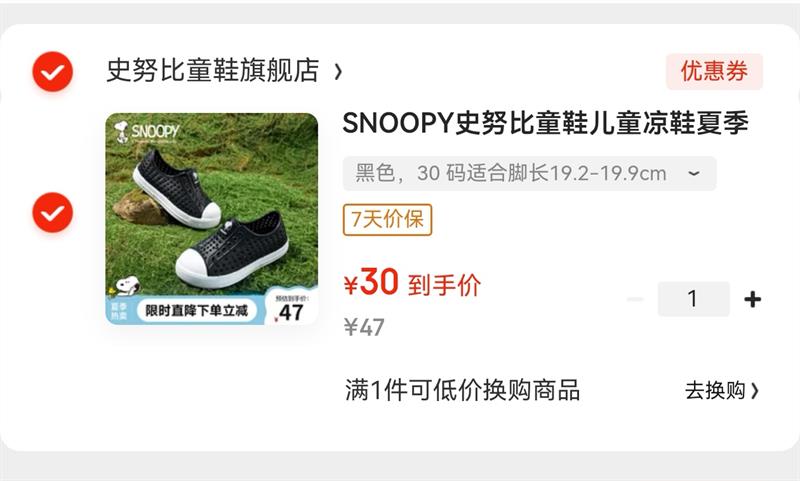Open the SNOOPY史努比童鞋儿童凉鞋夏季 product title
Viewport: 800px width, 481px height.
click(545, 123)
